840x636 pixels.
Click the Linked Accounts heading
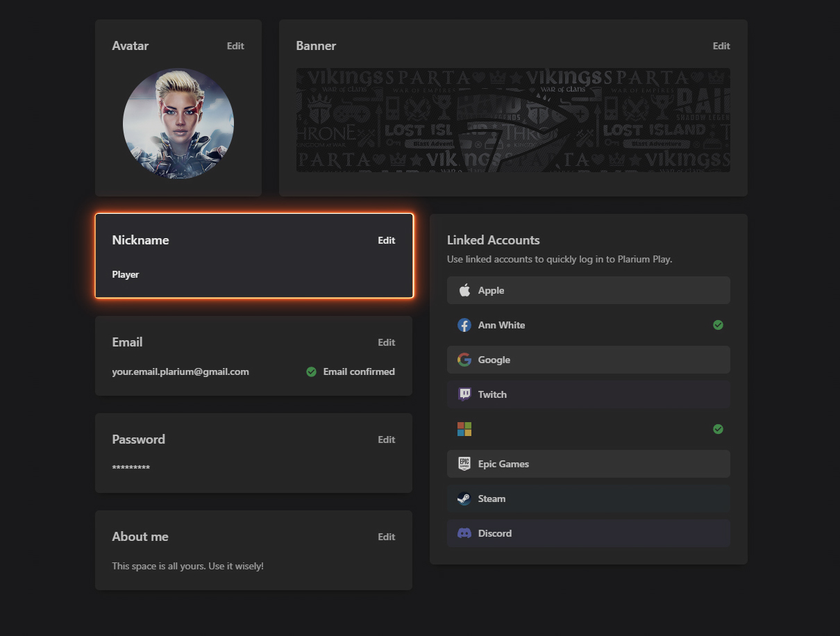coord(494,240)
